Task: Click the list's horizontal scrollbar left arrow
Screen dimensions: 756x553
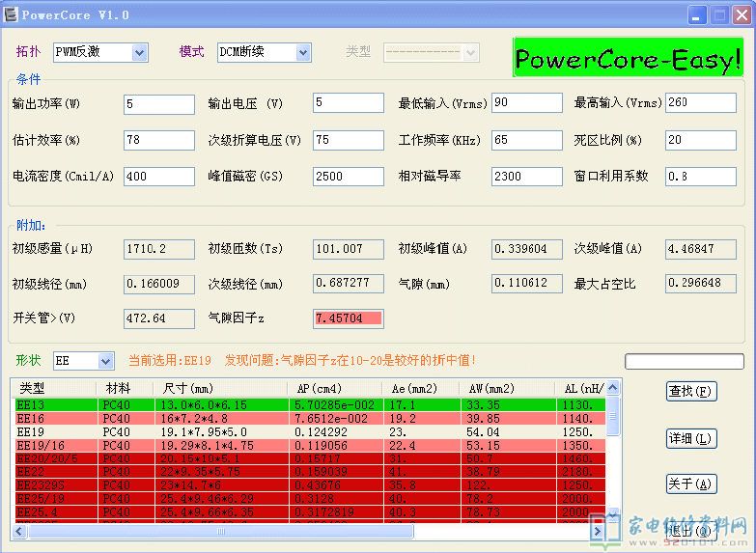Action: tap(19, 532)
